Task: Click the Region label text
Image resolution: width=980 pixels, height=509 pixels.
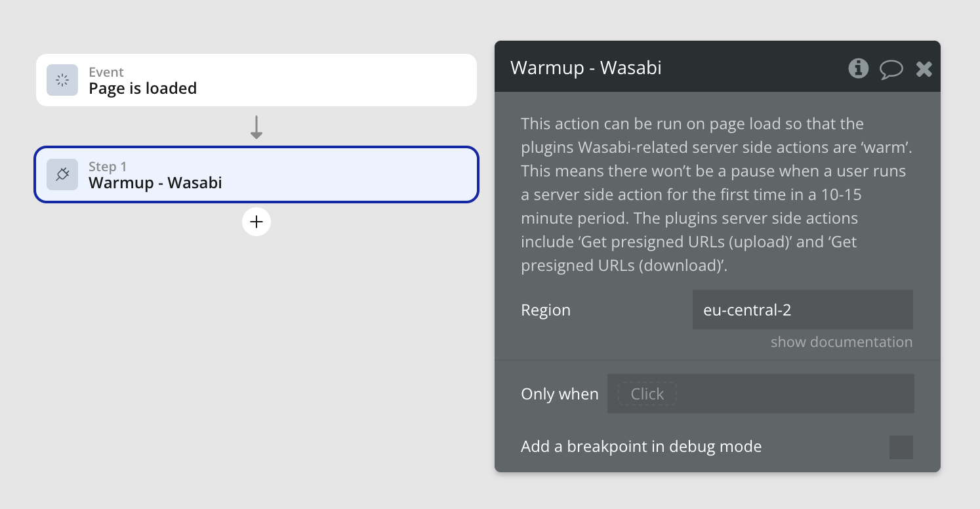Action: (546, 310)
